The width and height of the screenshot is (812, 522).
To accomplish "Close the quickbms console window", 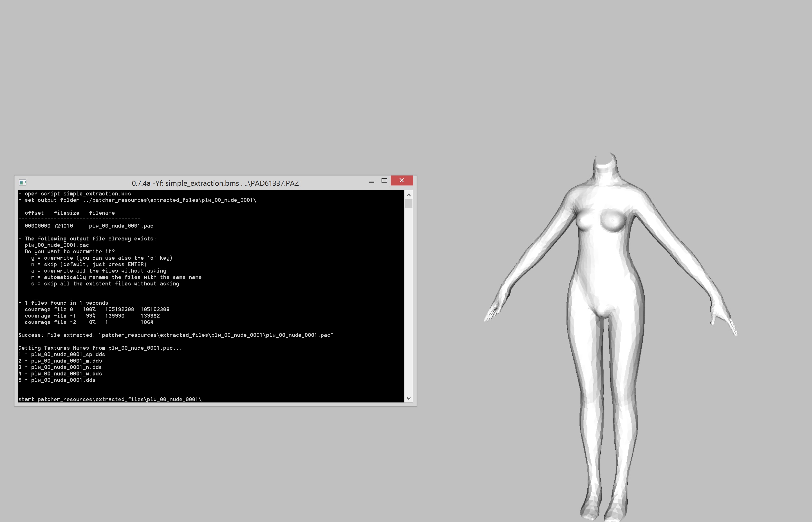I will 401,181.
